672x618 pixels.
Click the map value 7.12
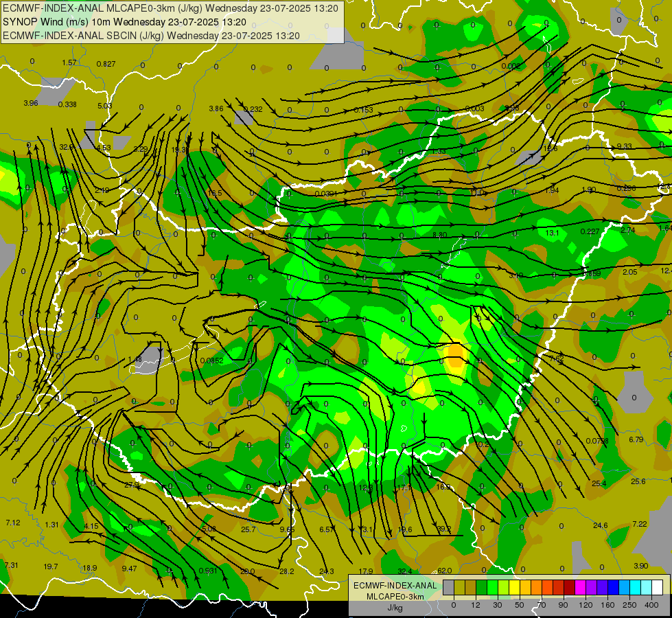(13, 523)
